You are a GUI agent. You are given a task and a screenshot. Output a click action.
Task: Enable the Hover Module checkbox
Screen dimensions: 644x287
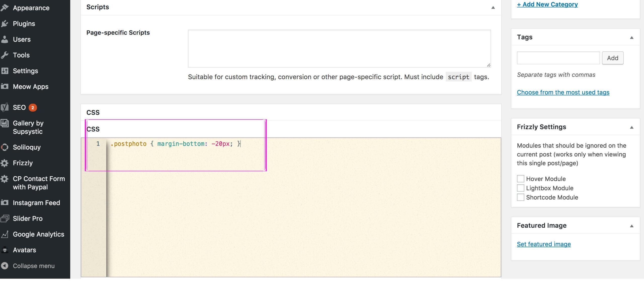(x=520, y=179)
